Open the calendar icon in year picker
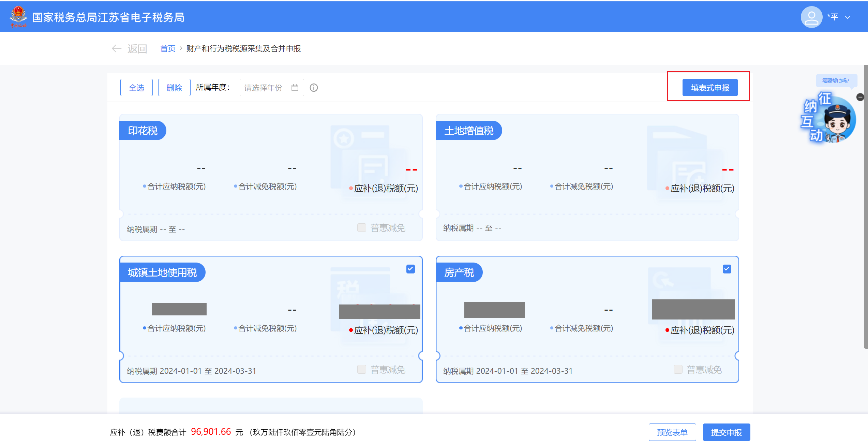868x446 pixels. point(295,88)
